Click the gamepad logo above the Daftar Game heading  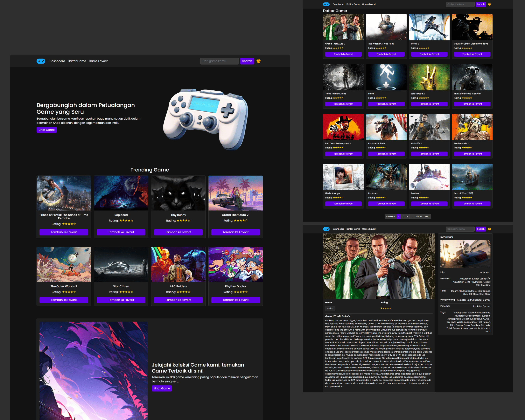pyautogui.click(x=326, y=4)
